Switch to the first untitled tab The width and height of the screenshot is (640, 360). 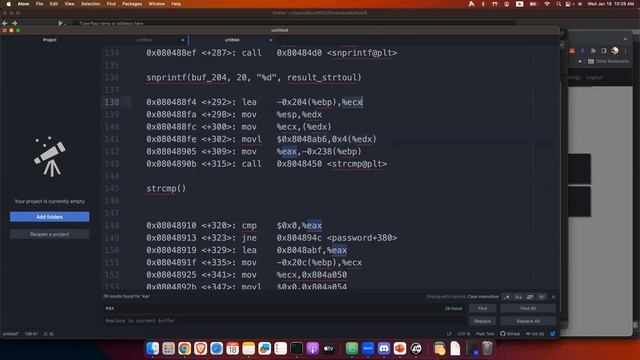144,40
